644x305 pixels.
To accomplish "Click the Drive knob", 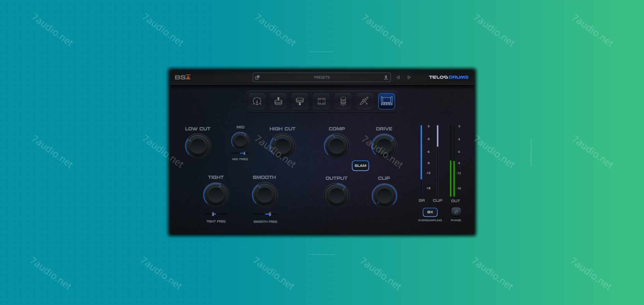I will [384, 146].
